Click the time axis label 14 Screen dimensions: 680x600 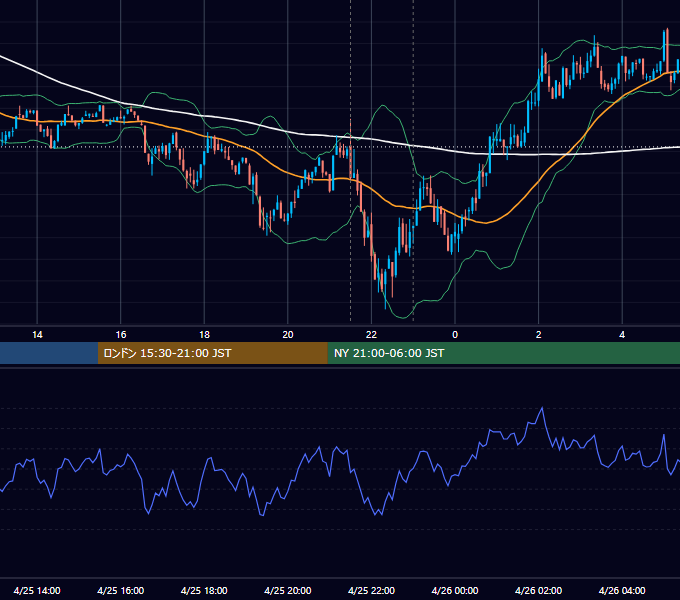tap(37, 335)
